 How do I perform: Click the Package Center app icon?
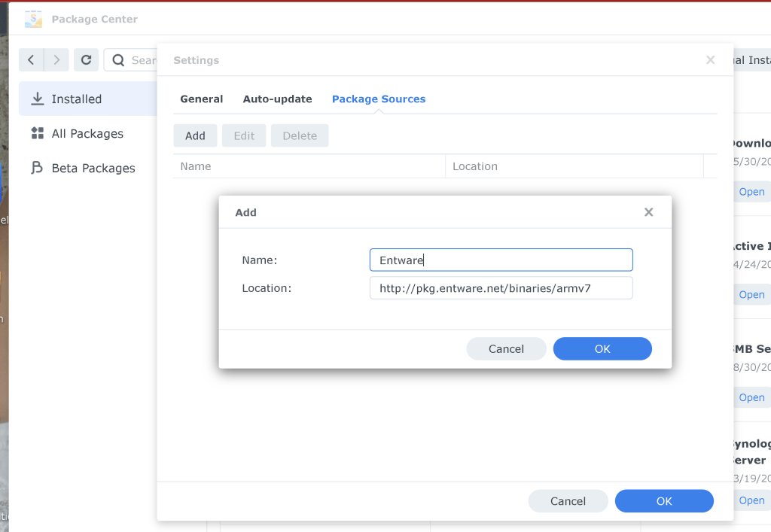[33, 19]
